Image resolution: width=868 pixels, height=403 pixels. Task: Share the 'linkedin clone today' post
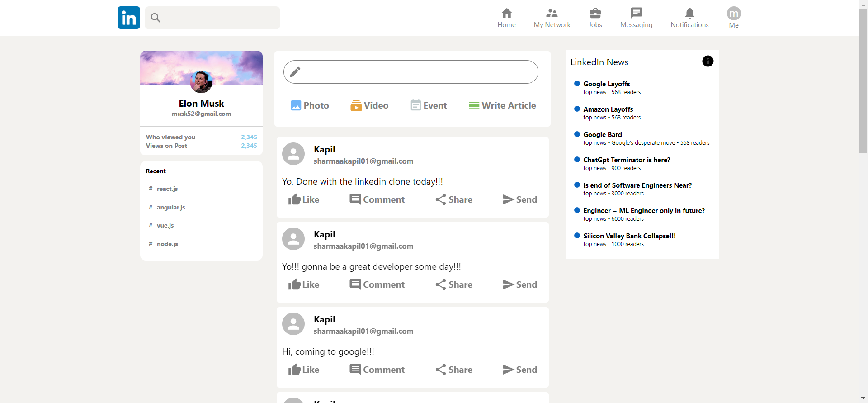point(454,199)
